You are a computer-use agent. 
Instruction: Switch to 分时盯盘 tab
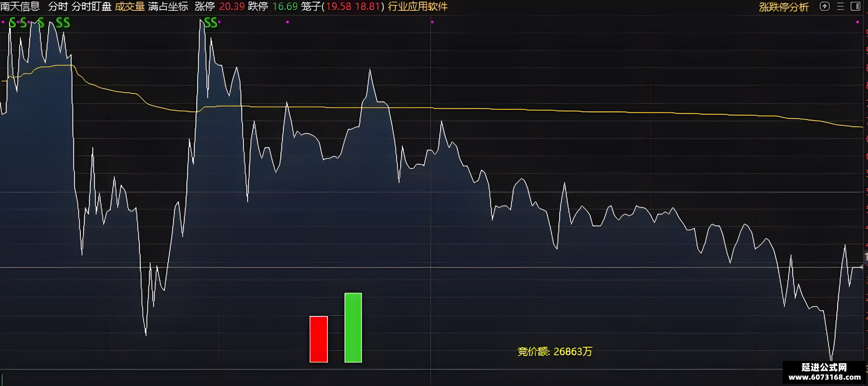92,7
